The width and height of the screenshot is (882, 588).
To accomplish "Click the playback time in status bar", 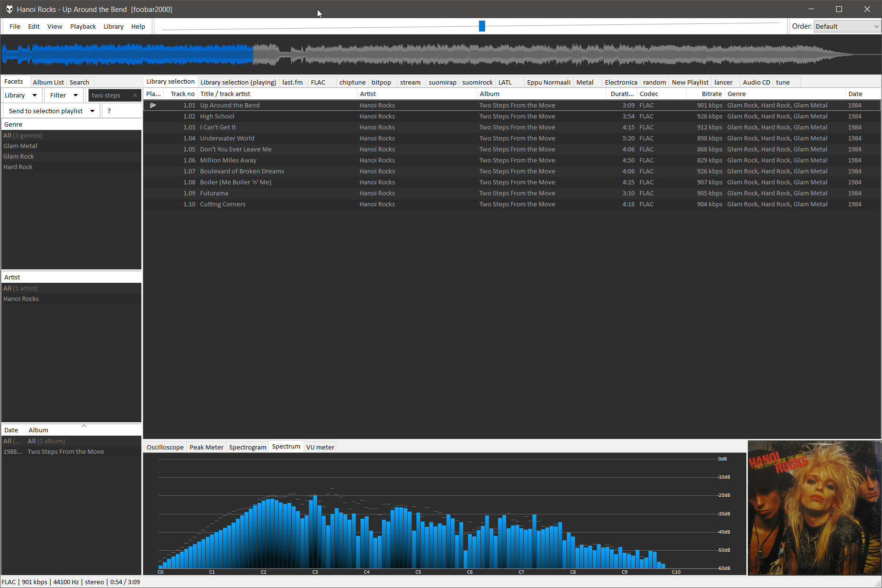I will pyautogui.click(x=125, y=582).
